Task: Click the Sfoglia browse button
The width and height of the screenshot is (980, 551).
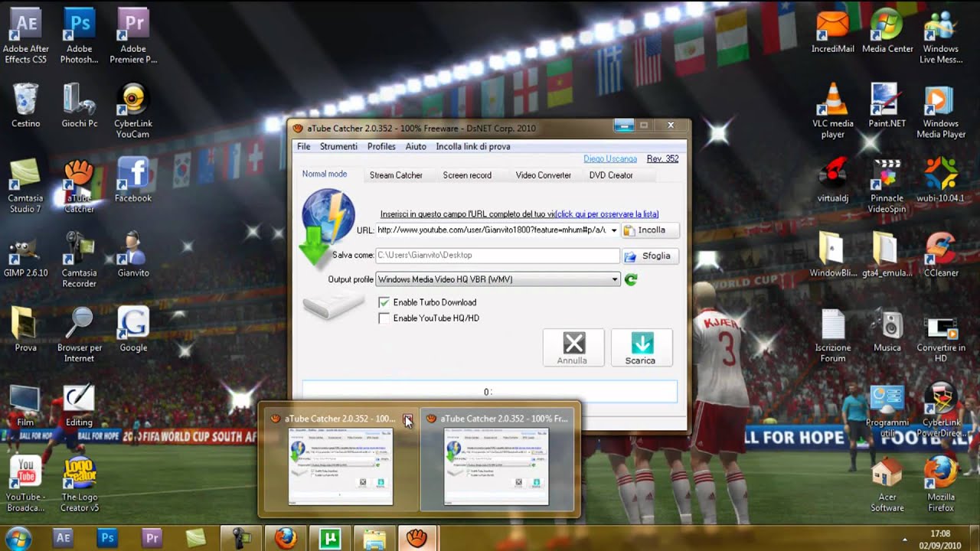Action: 649,256
